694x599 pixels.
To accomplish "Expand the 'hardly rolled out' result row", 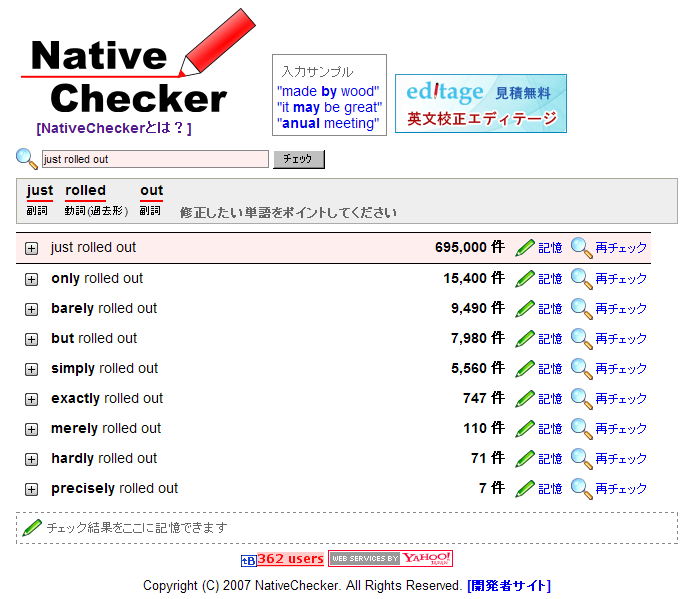I will click(x=32, y=459).
